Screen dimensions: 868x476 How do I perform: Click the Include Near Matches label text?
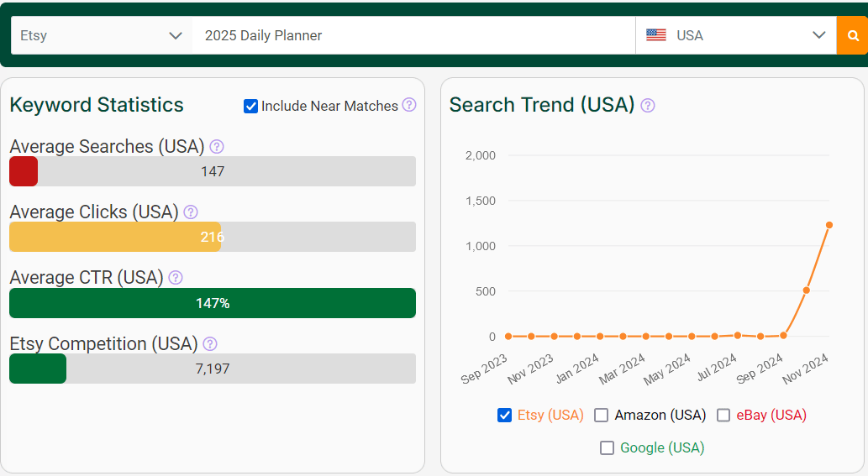329,106
